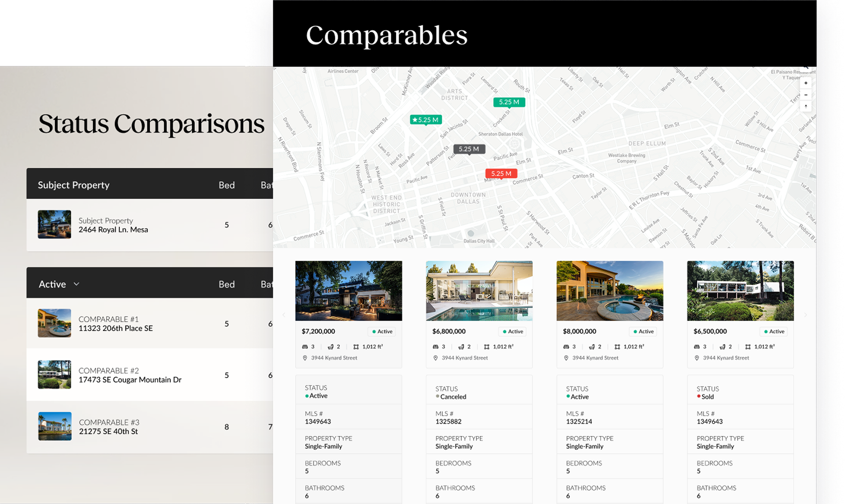856x504 pixels.
Task: Click the Bed column header in Subject Property
Action: (x=226, y=185)
